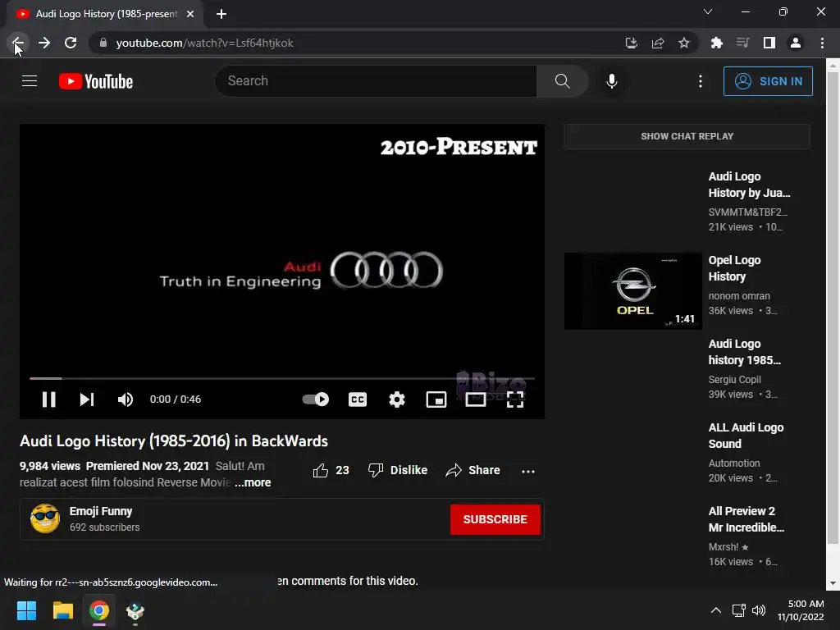Seek on the video progress bar

tap(282, 378)
